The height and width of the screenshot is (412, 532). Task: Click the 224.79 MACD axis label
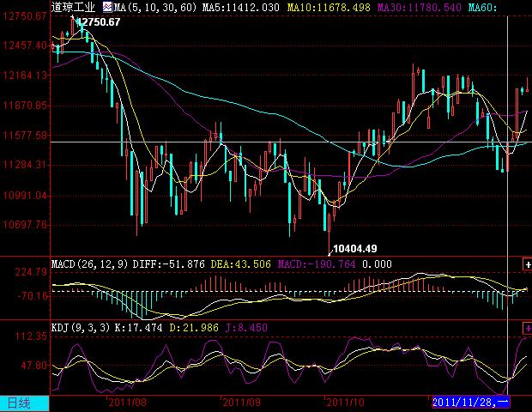(31, 272)
